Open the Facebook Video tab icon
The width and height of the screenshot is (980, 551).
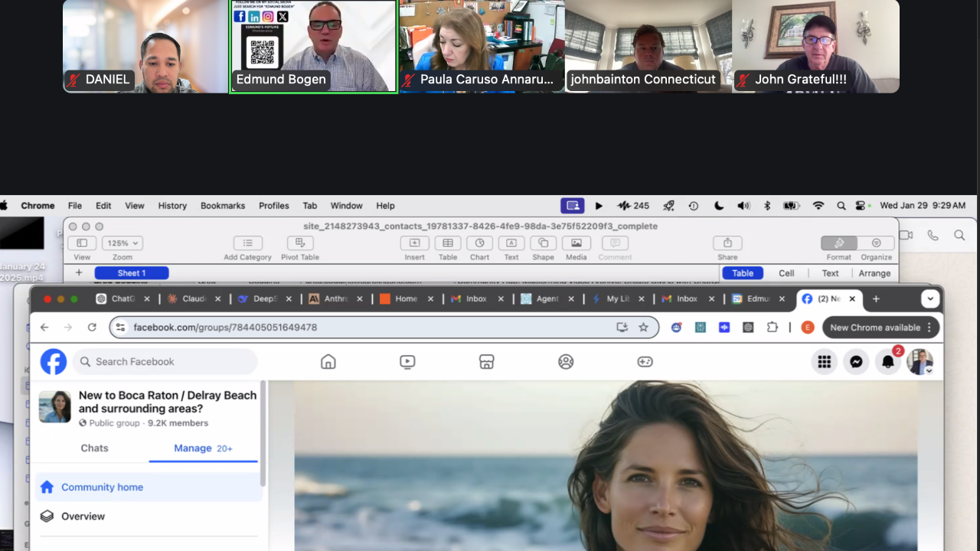(x=407, y=362)
